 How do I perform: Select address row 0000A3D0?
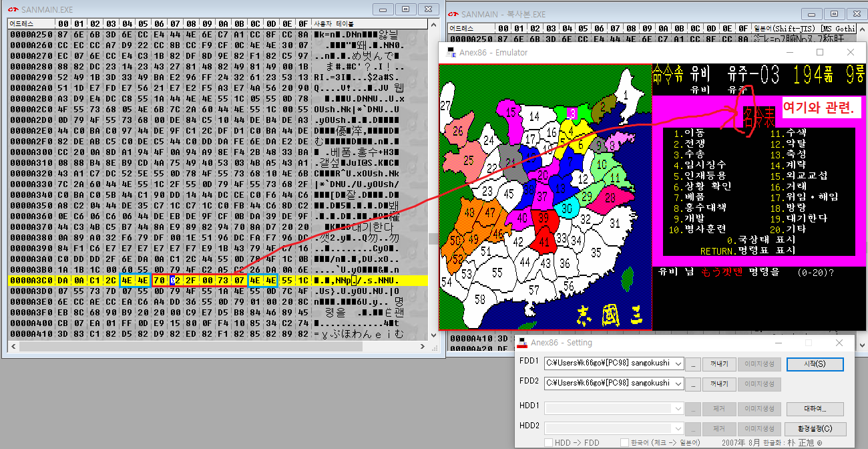click(x=218, y=291)
